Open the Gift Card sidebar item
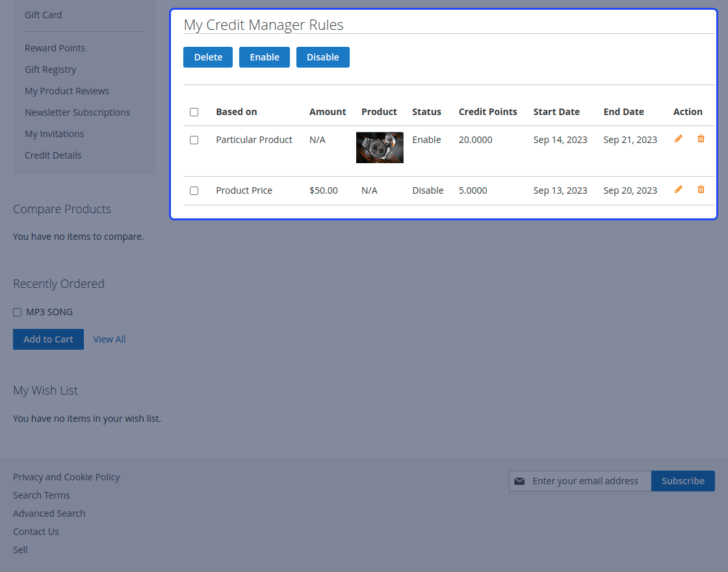Screen dimensions: 728x572 point(43,15)
